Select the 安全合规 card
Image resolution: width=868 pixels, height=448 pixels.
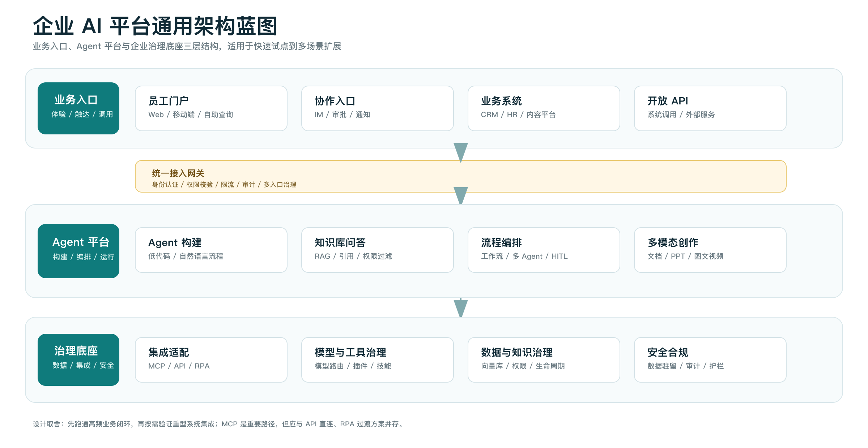[710, 360]
